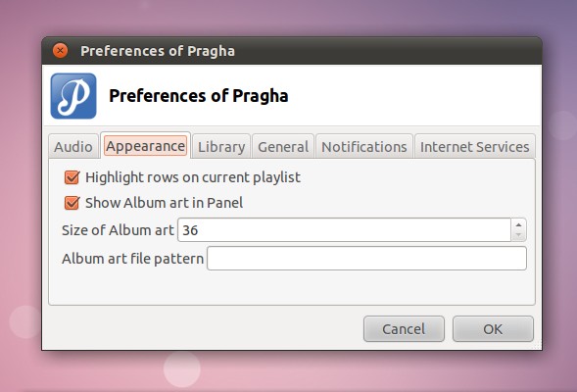Click the bold Preferences of Pragha heading
Screen dimensions: 577x392
tap(199, 96)
